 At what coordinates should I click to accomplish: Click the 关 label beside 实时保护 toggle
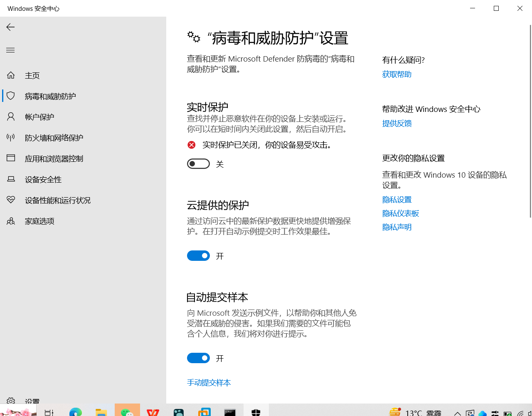(x=220, y=164)
